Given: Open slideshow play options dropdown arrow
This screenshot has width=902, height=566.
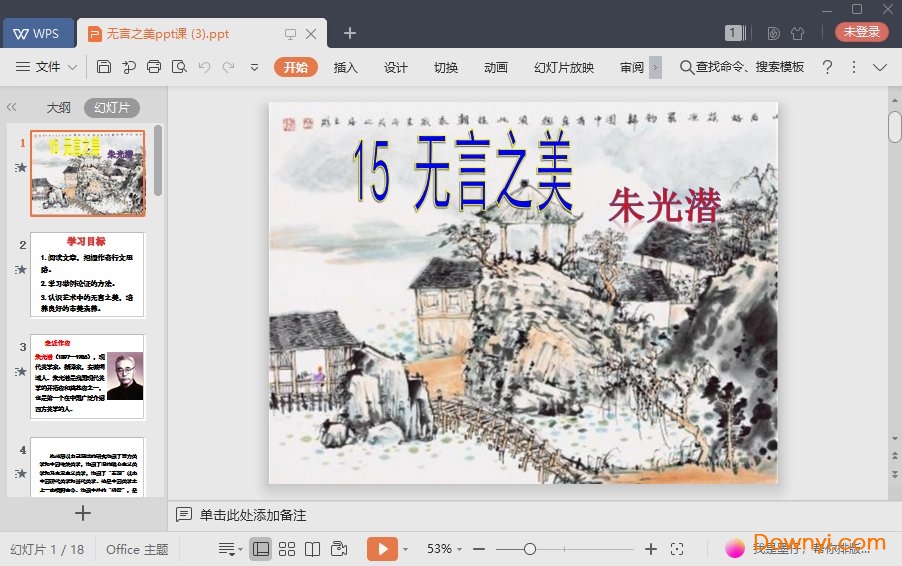Looking at the screenshot, I should click(405, 549).
